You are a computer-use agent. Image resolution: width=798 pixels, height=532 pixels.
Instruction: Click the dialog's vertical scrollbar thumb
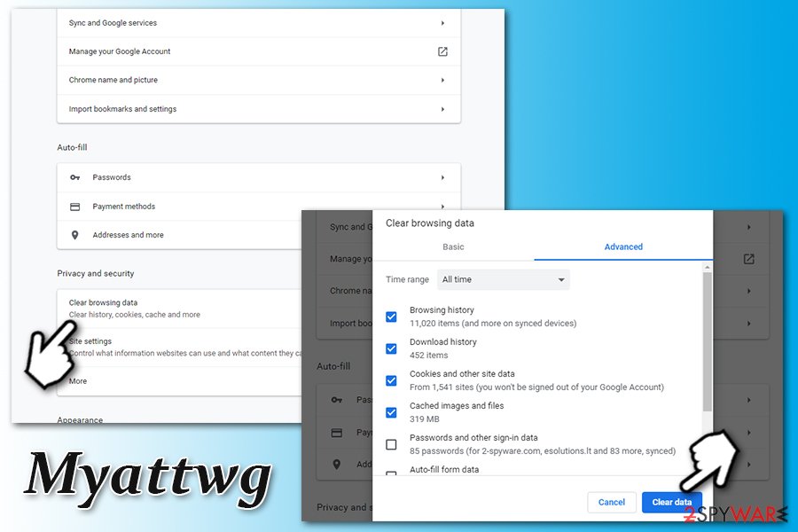[x=707, y=341]
